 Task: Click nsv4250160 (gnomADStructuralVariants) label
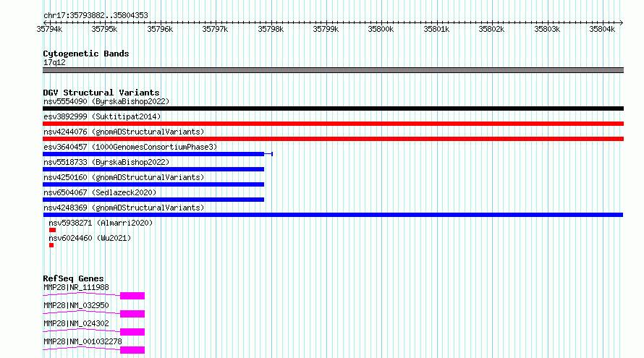124,178
